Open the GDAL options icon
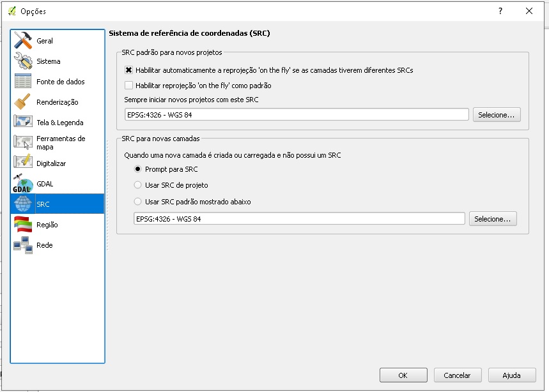This screenshot has width=549, height=392. pos(23,184)
